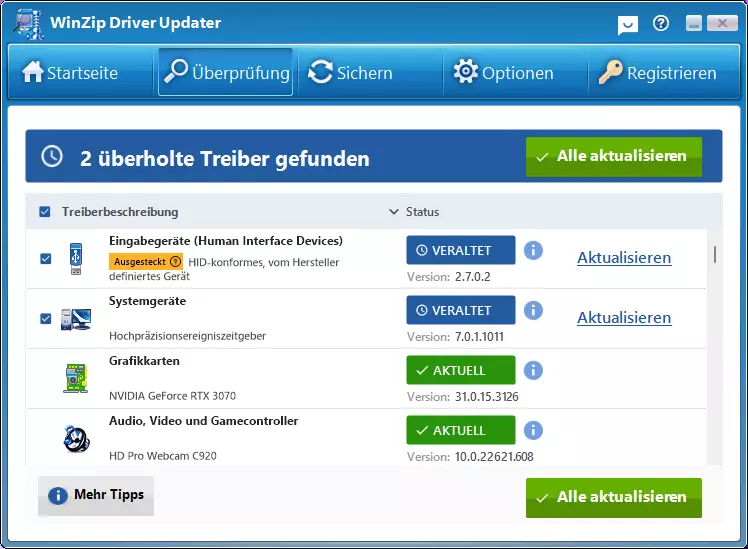748x549 pixels.
Task: Uncheck the Eingabegeräte driver checkbox
Action: [46, 259]
